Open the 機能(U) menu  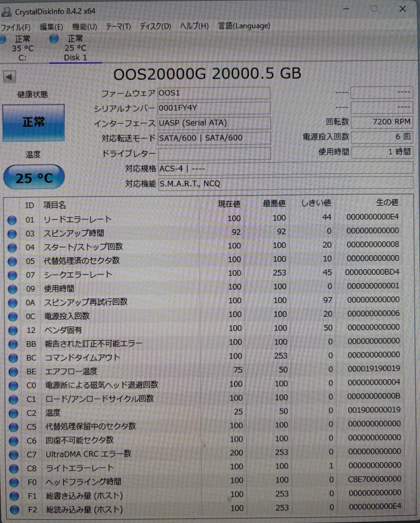click(x=85, y=27)
